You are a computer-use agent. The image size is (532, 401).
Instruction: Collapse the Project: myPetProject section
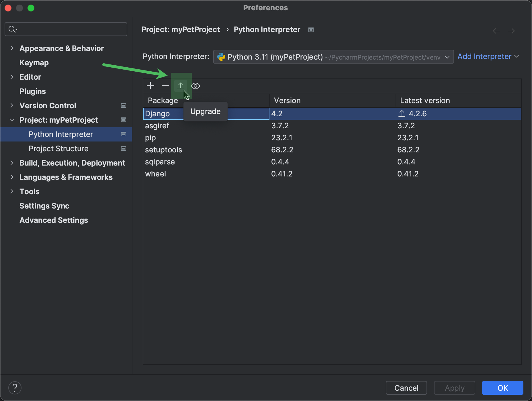(12, 120)
